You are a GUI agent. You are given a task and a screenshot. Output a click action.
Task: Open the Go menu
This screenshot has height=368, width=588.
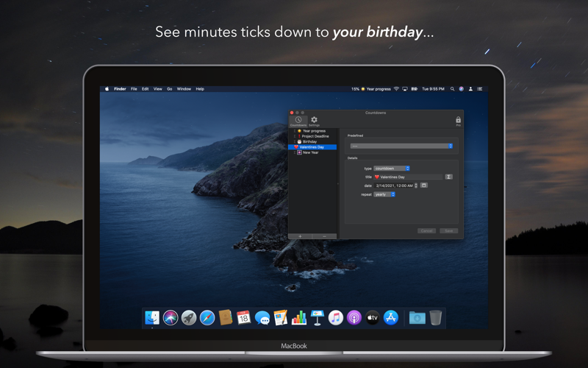coord(170,89)
